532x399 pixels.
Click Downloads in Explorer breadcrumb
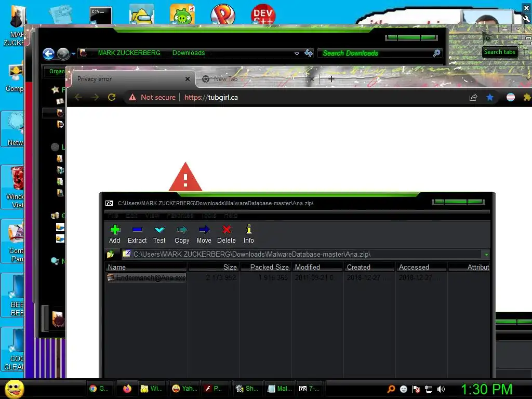(x=189, y=53)
